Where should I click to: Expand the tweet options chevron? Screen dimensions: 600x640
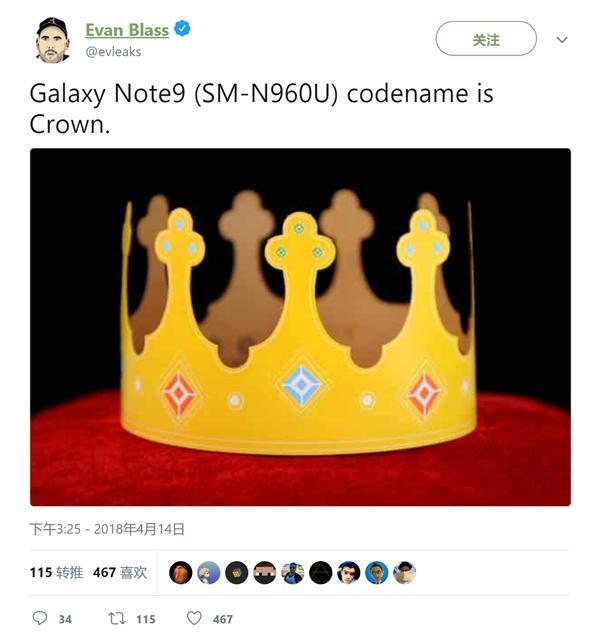562,40
